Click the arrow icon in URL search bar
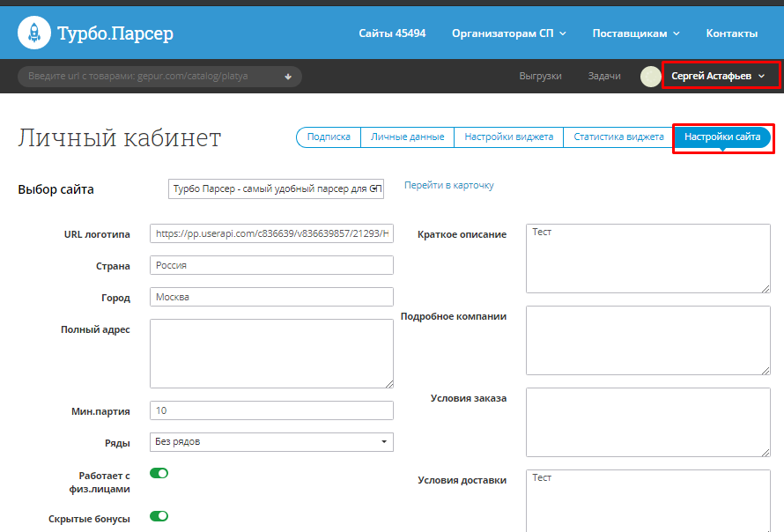784x532 pixels. point(287,77)
